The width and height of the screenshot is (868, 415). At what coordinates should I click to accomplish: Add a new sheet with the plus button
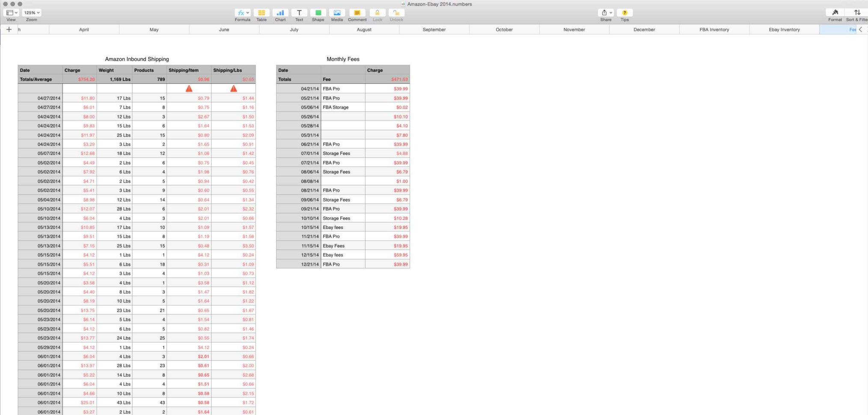click(x=9, y=29)
